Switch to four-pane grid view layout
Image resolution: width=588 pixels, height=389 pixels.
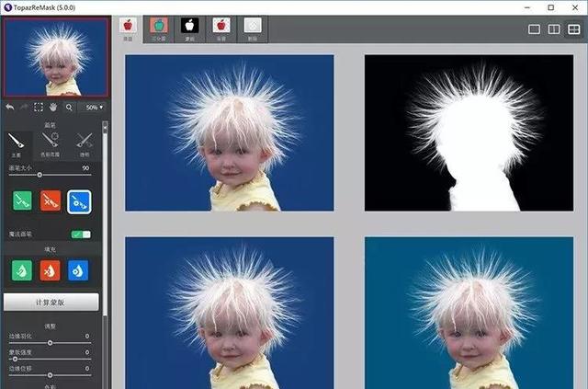(572, 29)
